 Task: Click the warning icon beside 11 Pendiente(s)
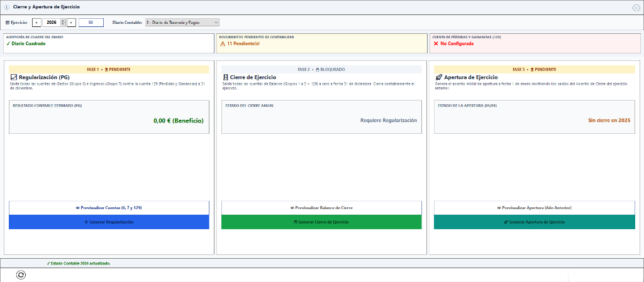pos(223,43)
